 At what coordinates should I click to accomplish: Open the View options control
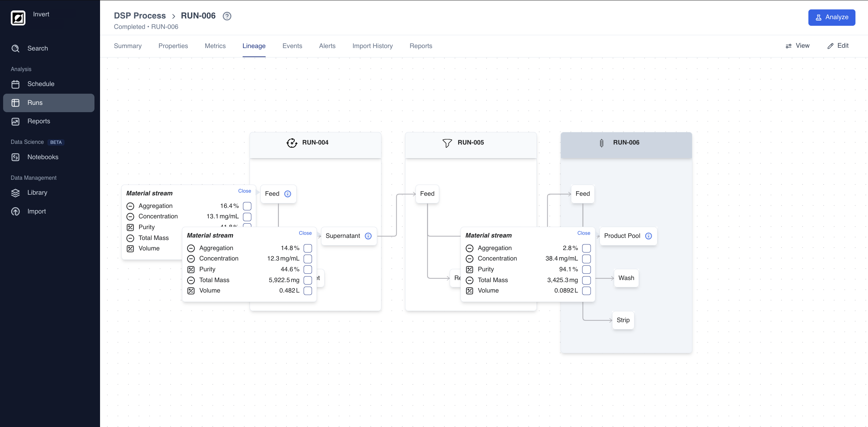(798, 46)
